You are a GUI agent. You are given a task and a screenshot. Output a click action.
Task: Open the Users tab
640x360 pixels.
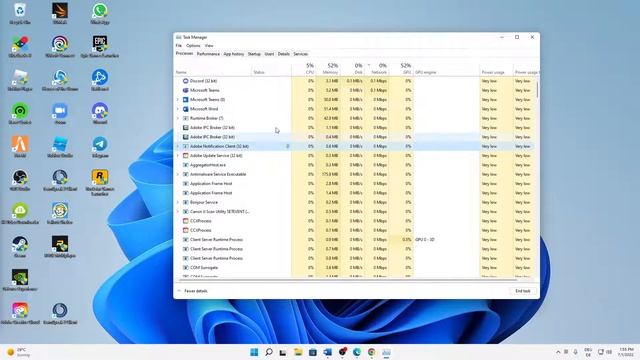[269, 54]
